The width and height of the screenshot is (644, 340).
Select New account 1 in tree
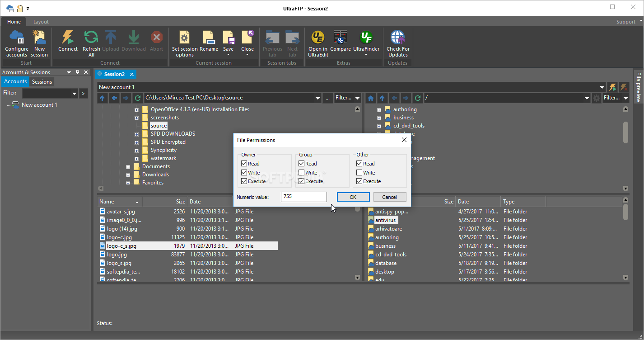click(39, 105)
